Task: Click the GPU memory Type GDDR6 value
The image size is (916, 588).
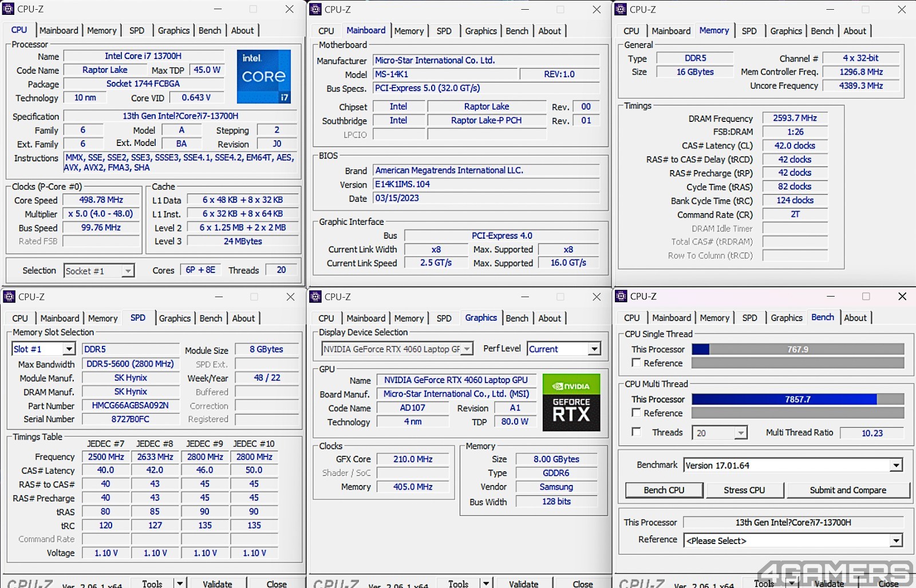Action: 556,473
